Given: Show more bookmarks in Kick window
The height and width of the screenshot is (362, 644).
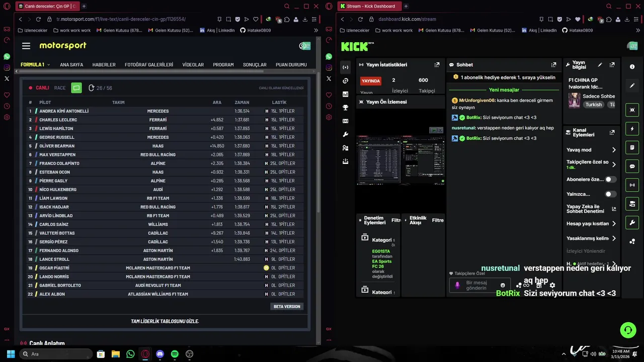Looking at the screenshot, I should [638, 30].
